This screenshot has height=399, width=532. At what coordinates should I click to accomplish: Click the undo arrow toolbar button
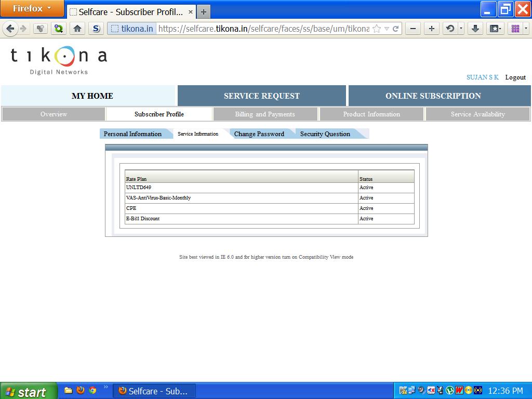(x=450, y=29)
